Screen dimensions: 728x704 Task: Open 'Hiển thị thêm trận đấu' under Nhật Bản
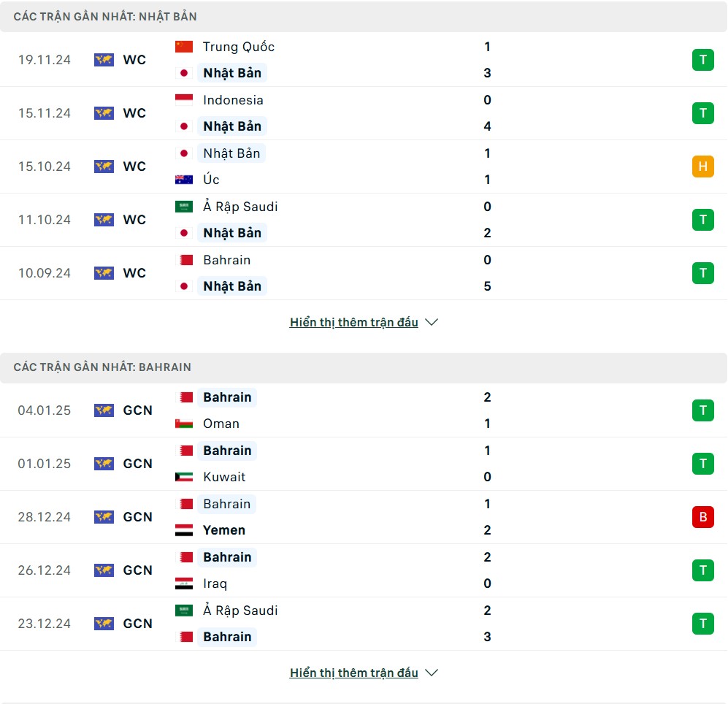354,322
